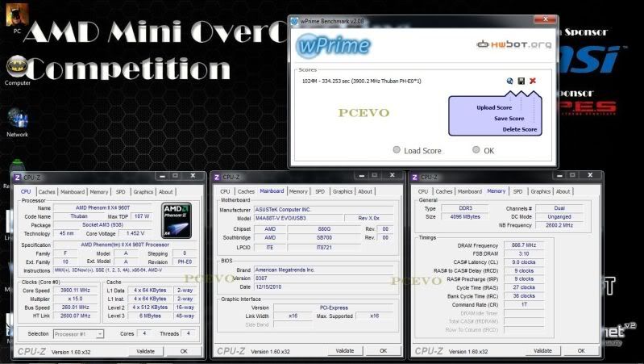Click the Upload Score globe icon
This screenshot has width=644, height=364.
point(510,81)
